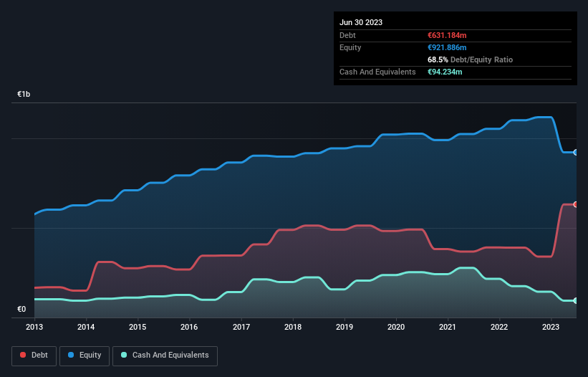Click the 2016 x-axis label
Image resolution: width=588 pixels, height=377 pixels.
click(x=189, y=327)
